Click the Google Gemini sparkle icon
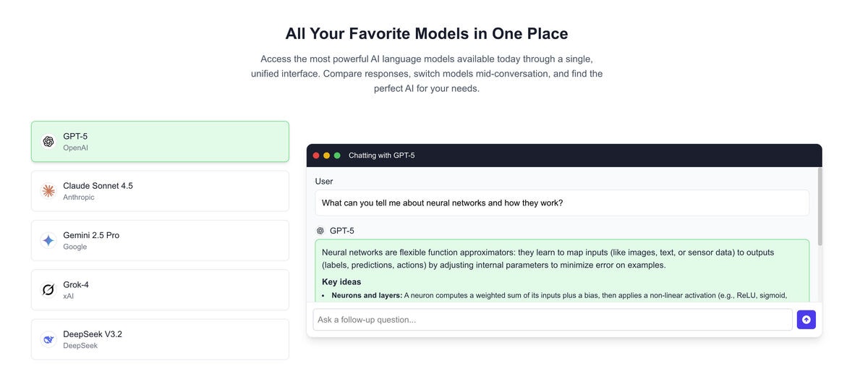 click(48, 241)
